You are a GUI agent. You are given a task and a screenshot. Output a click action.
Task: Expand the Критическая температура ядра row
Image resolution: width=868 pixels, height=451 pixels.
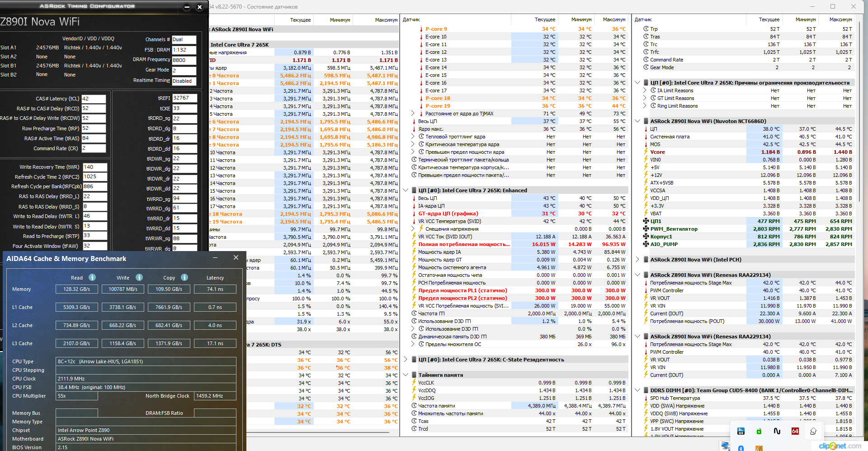pyautogui.click(x=413, y=144)
